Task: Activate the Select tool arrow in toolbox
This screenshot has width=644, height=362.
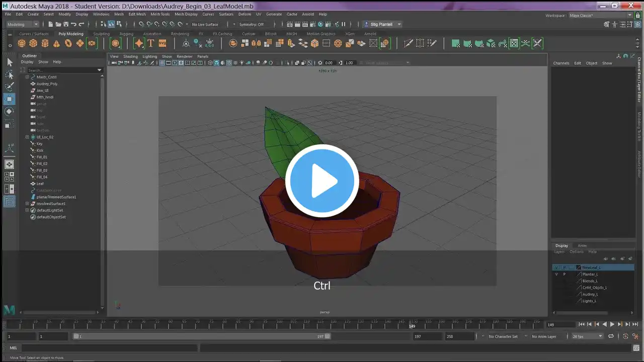Action: (9, 62)
